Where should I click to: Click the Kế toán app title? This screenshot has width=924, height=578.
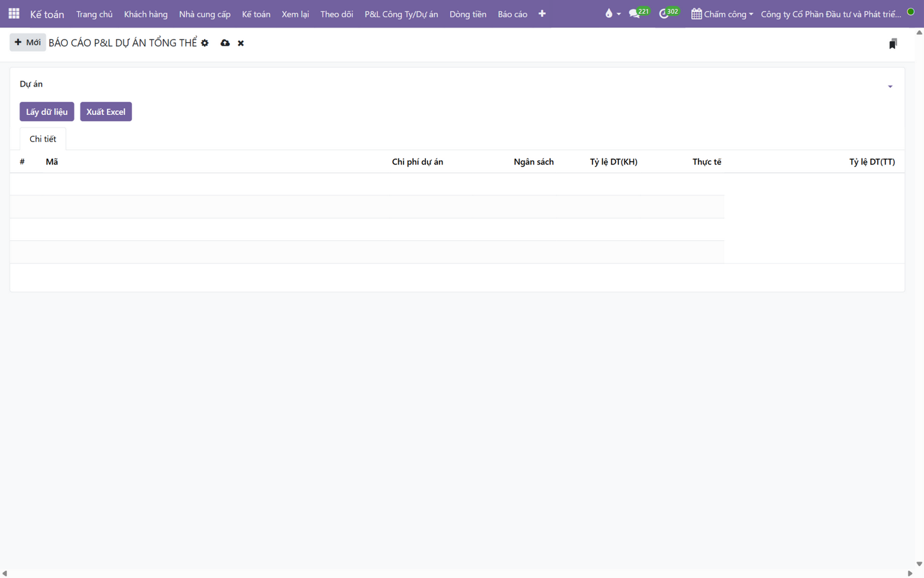[47, 14]
